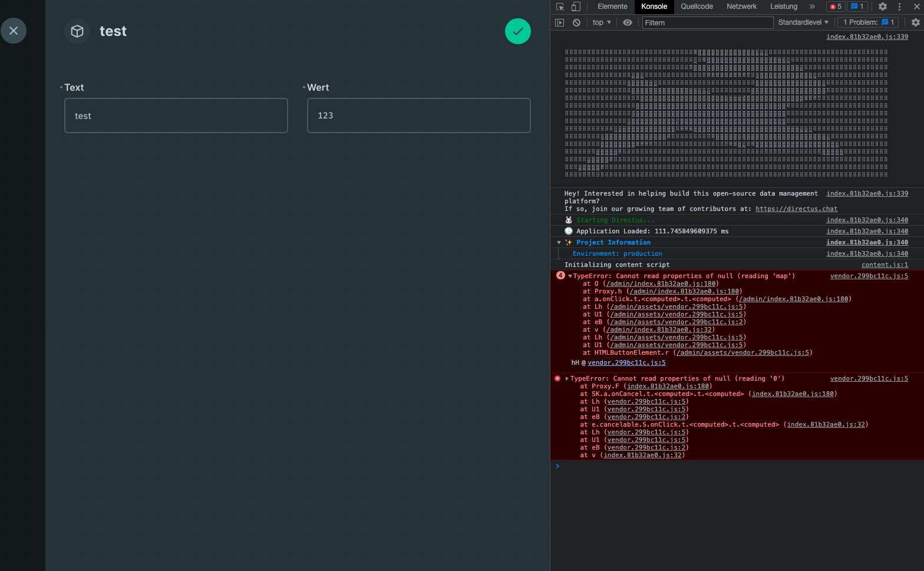Click the 'Initializing content script' log line
The width and height of the screenshot is (924, 571).
tap(617, 265)
